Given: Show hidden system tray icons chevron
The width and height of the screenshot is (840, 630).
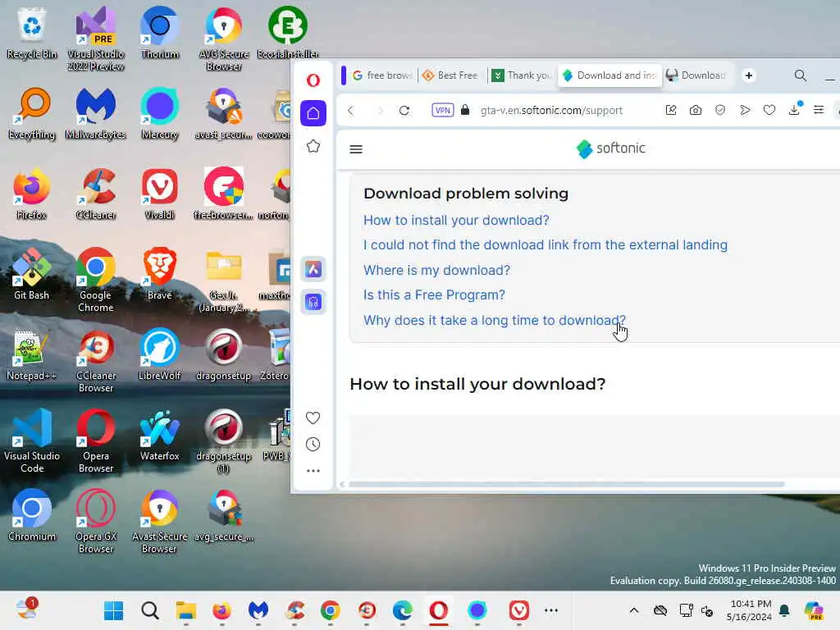Looking at the screenshot, I should coord(634,610).
